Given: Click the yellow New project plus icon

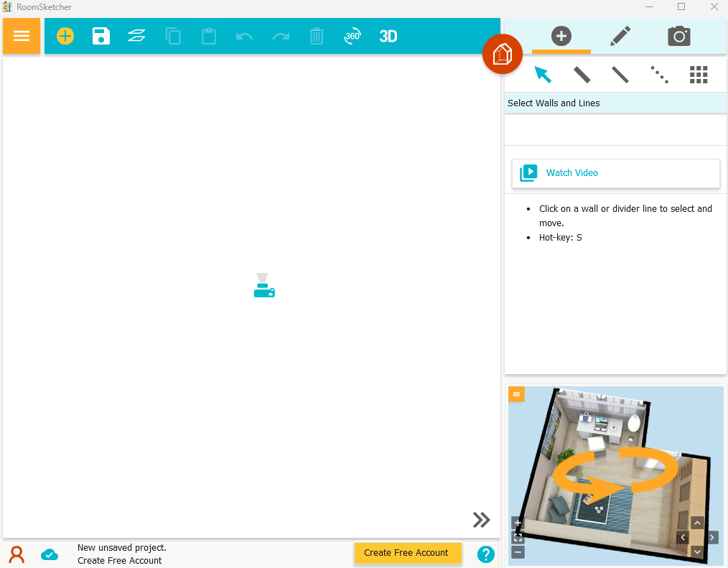Looking at the screenshot, I should [x=65, y=36].
